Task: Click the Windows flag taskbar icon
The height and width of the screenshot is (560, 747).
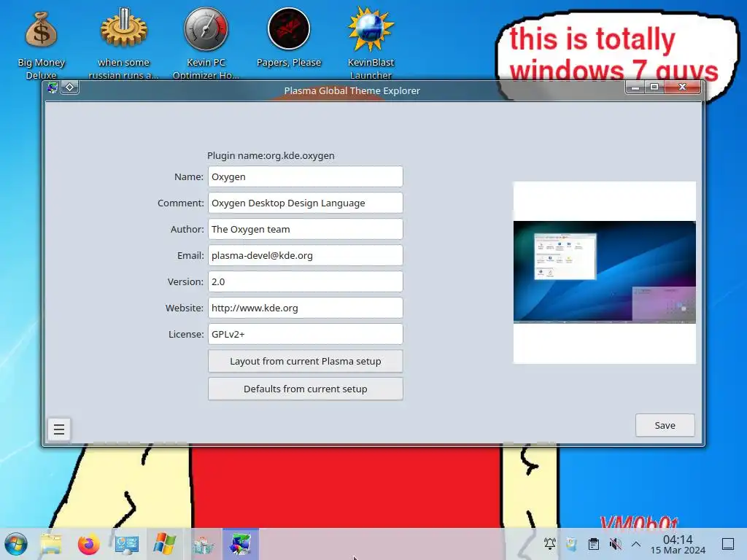Action: [164, 544]
